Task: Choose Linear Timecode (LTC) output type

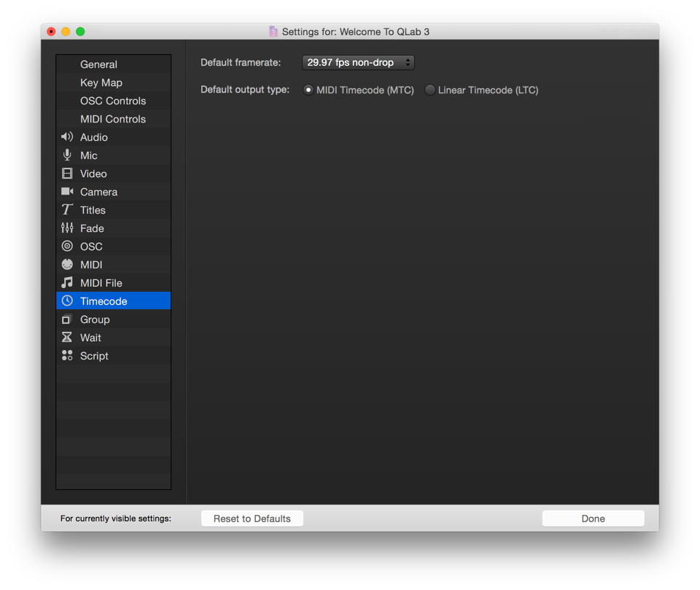Action: (430, 90)
